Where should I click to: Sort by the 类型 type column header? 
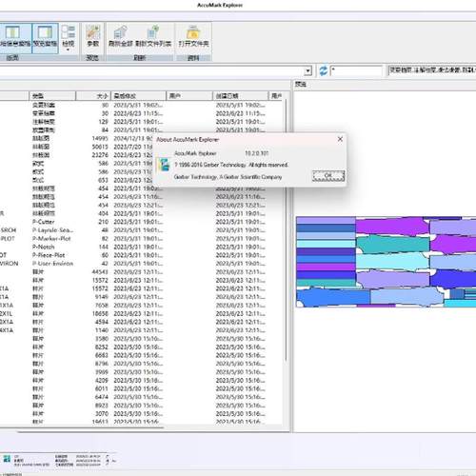click(x=52, y=95)
